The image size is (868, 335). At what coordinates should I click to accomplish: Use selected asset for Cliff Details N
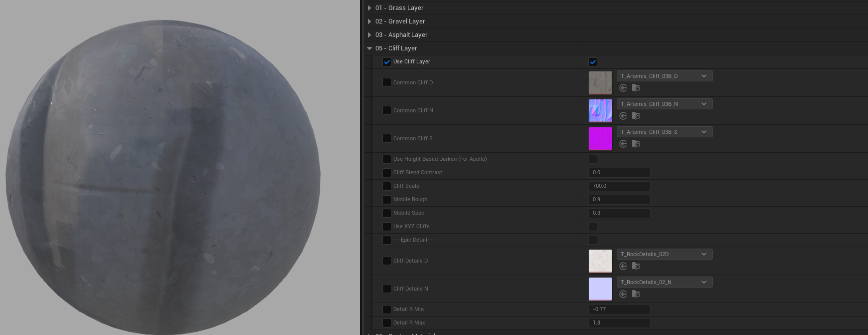coord(623,294)
